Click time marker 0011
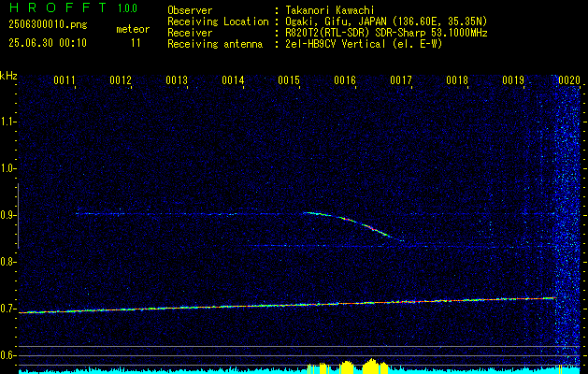The image size is (588, 374). [65, 80]
